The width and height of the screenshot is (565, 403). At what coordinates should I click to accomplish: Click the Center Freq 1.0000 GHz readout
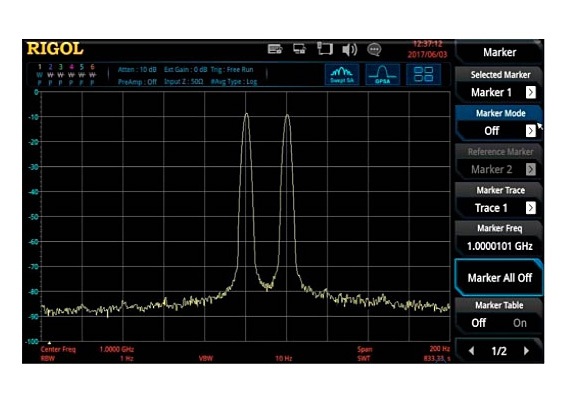[x=87, y=349]
